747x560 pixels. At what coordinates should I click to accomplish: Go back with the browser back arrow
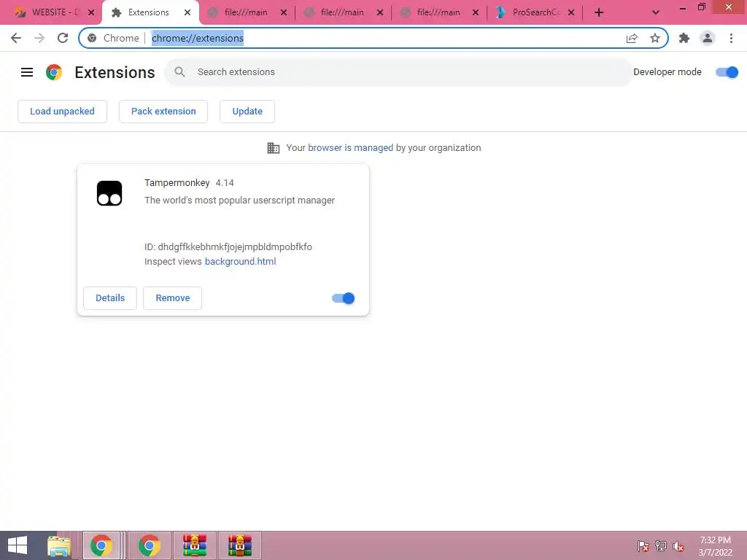(x=16, y=38)
